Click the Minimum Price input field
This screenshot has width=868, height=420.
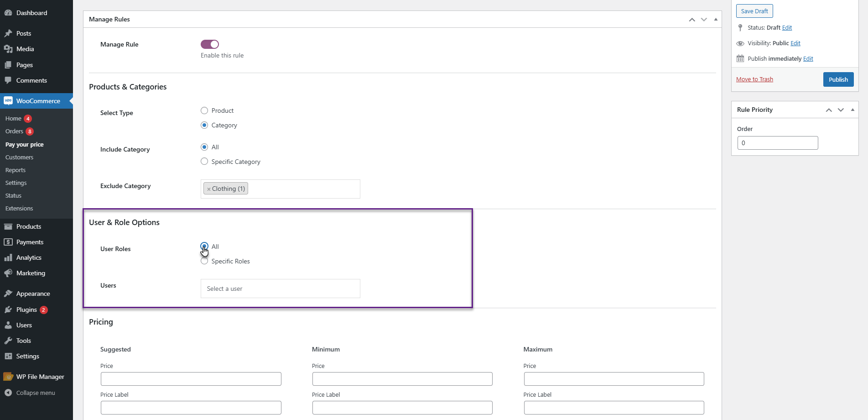click(402, 379)
